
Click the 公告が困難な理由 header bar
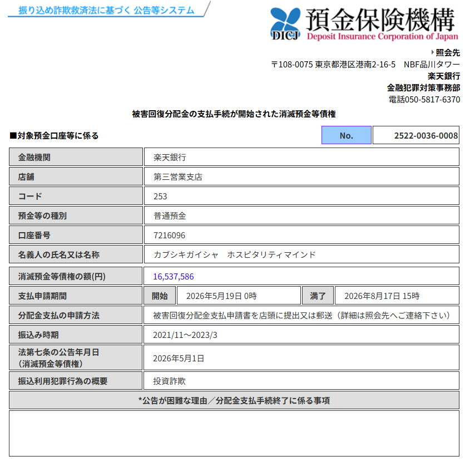coord(234,400)
